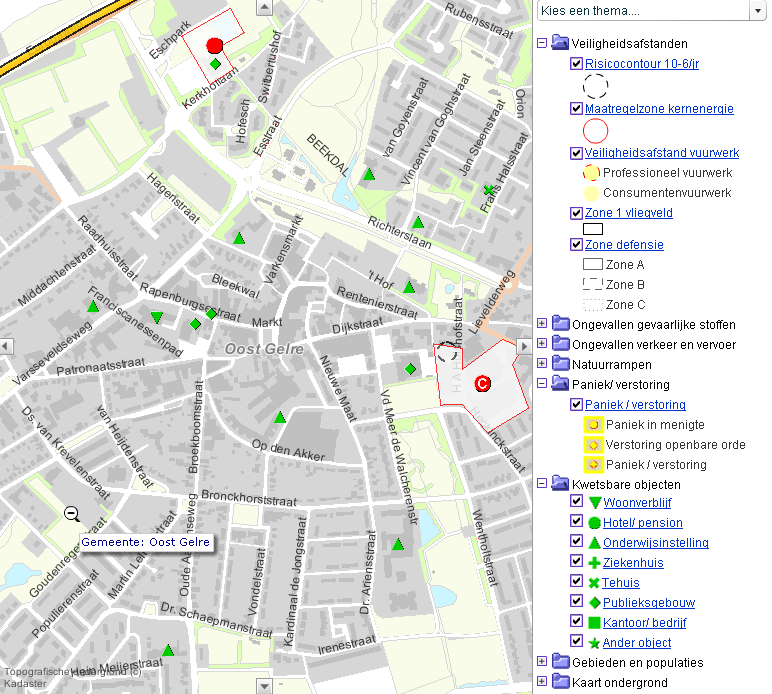
Task: Click the green diamond marker at Kerkhoflaan
Action: pos(215,64)
